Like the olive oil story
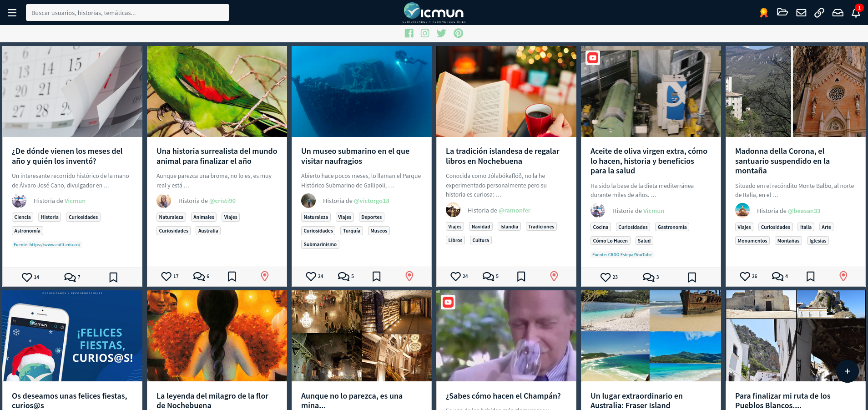Screen dimensions: 868x410 coord(606,277)
